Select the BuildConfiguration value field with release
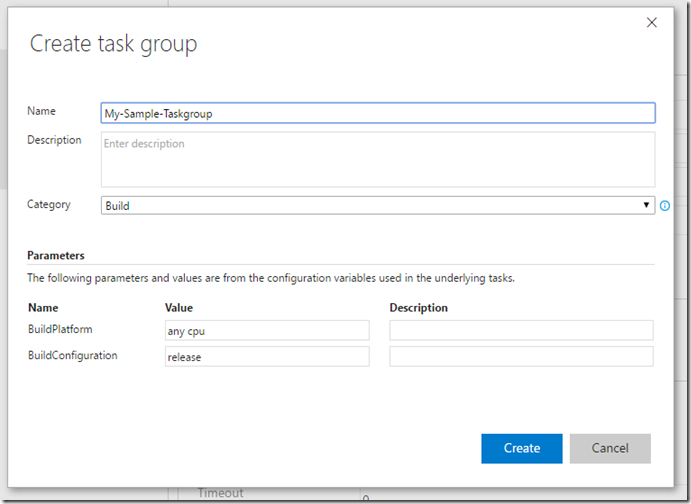Screen dimensions: 691x504 pyautogui.click(x=267, y=357)
